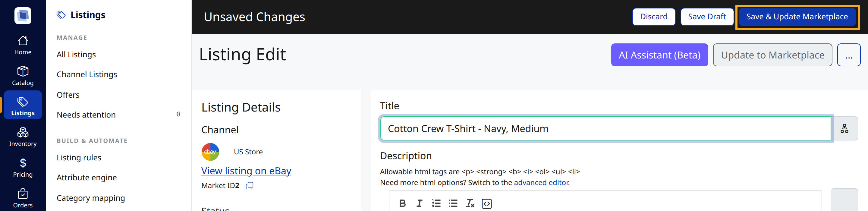Open Category mapping menu item
The height and width of the screenshot is (211, 868).
[x=91, y=198]
